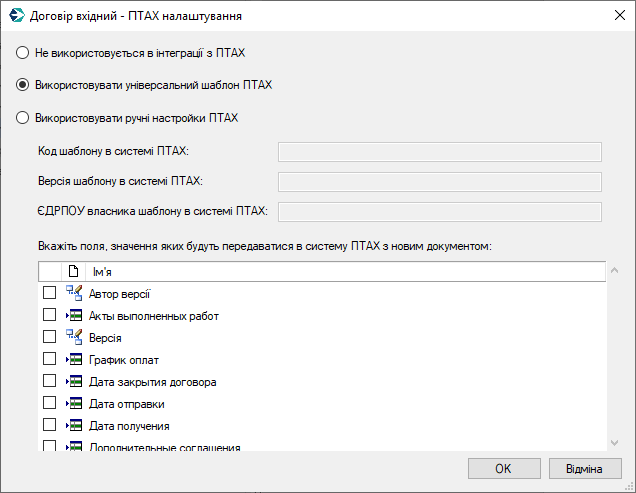This screenshot has width=636, height=493.
Task: Click the 'Код шаблону в системі ПТАХ' field
Action: click(x=440, y=152)
